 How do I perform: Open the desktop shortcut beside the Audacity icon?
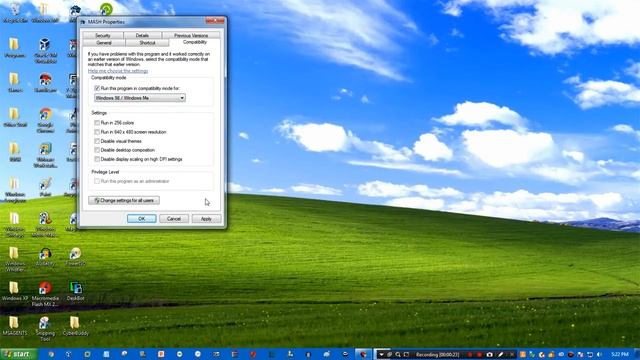[x=76, y=257]
